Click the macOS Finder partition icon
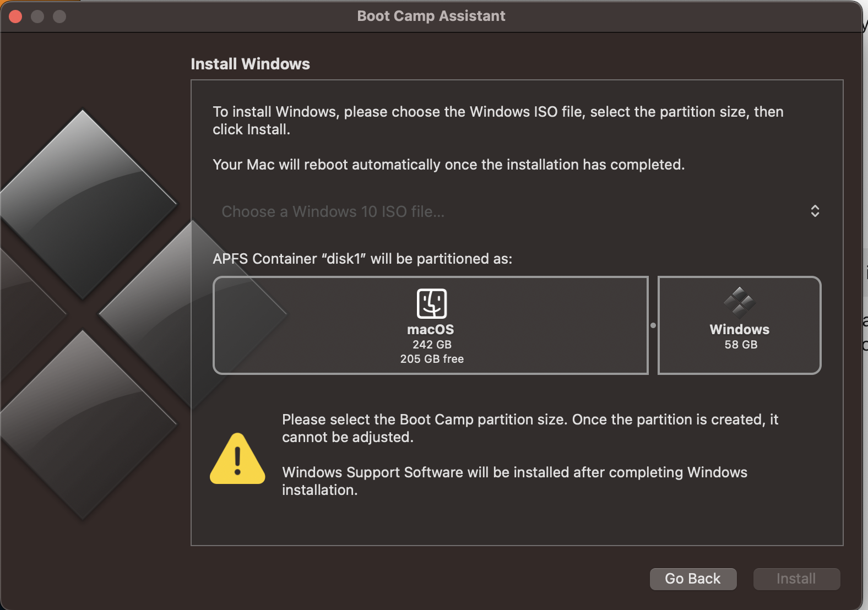Viewport: 868px width, 610px height. (x=432, y=303)
